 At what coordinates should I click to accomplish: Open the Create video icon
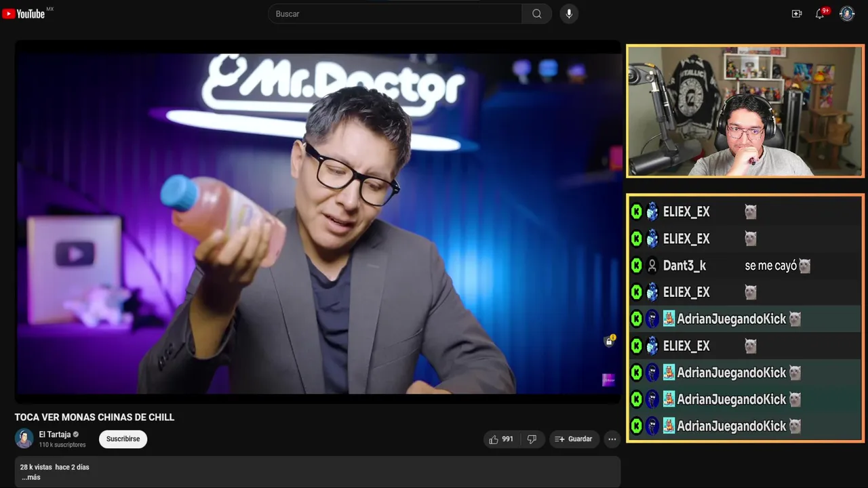[x=797, y=14]
